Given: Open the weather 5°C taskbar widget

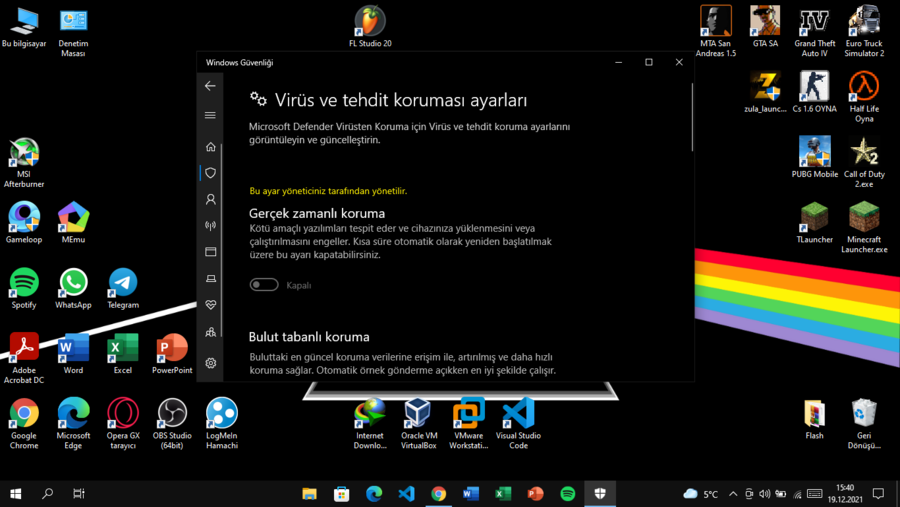Looking at the screenshot, I should coord(700,494).
